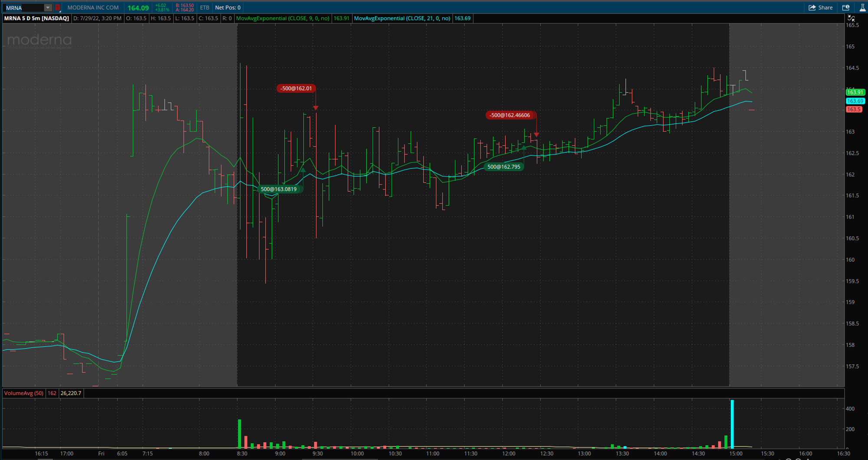
Task: Click the pop-out window icon beside Share
Action: (845, 7)
